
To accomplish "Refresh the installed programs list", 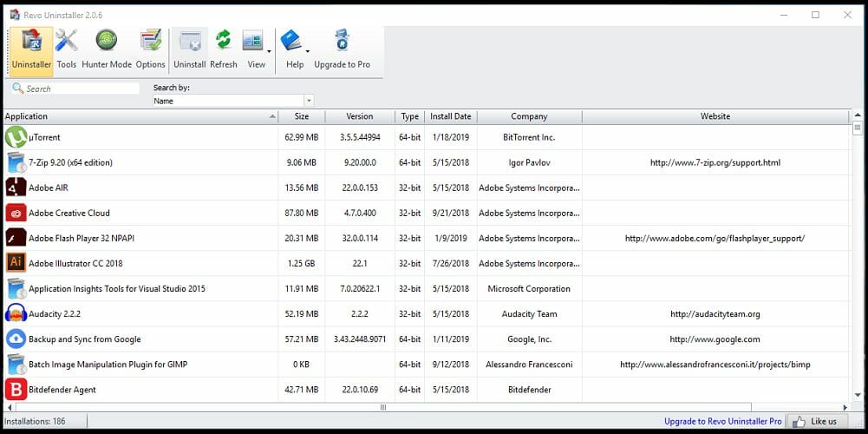I will [223, 41].
